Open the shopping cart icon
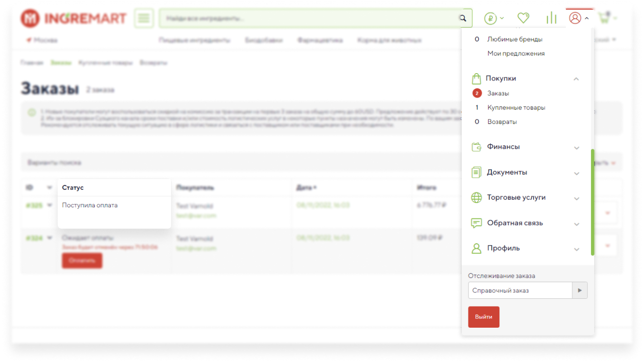The height and width of the screenshot is (363, 644). [x=604, y=18]
